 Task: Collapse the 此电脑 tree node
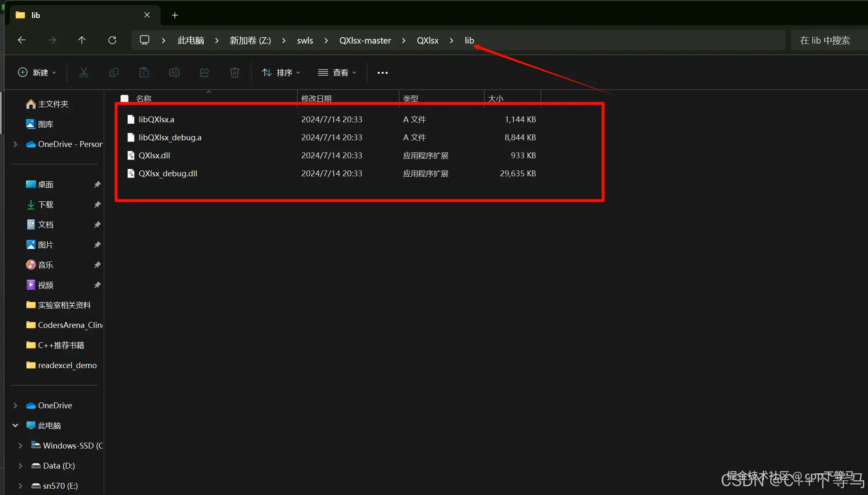pyautogui.click(x=16, y=425)
